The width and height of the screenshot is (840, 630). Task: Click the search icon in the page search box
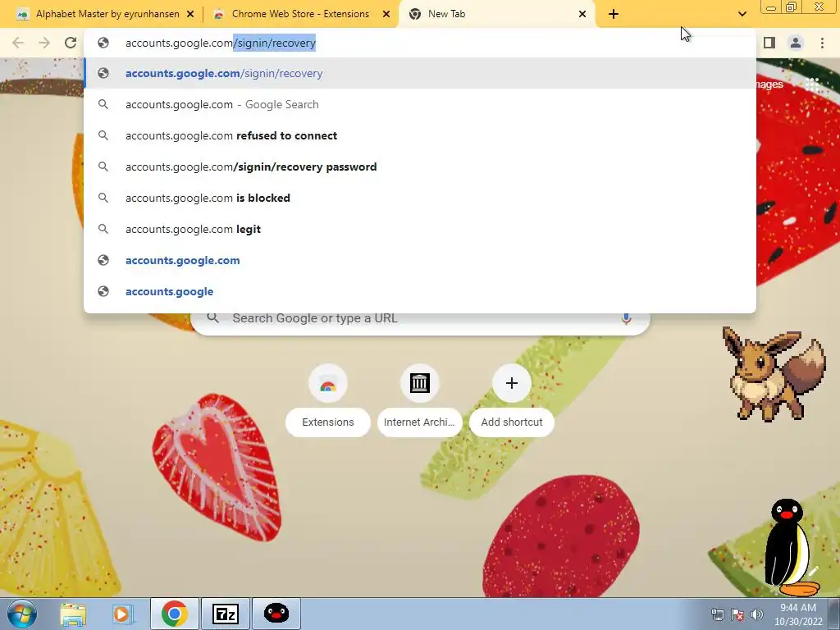tap(212, 317)
